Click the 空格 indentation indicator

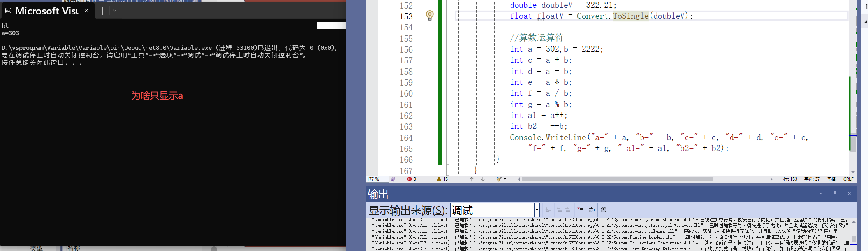point(831,179)
